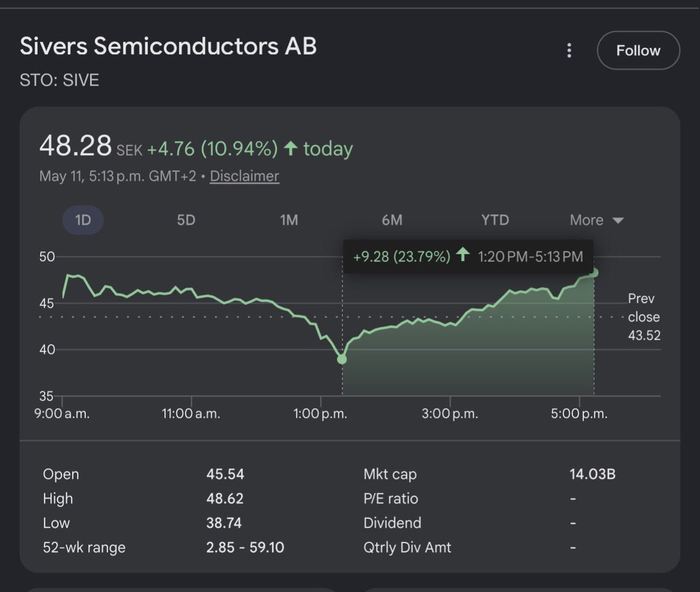Click the +4.76 (10.94%) change value
This screenshot has width=700, height=592.
pyautogui.click(x=212, y=149)
